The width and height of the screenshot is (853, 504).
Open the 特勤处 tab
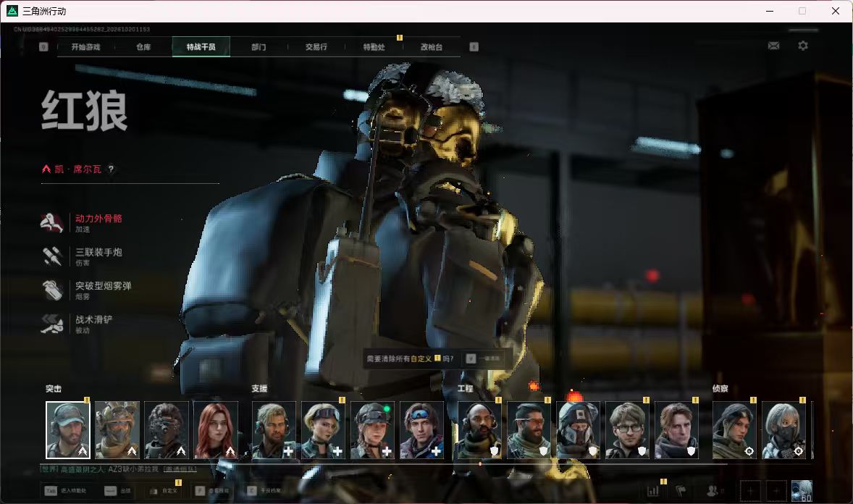(374, 47)
